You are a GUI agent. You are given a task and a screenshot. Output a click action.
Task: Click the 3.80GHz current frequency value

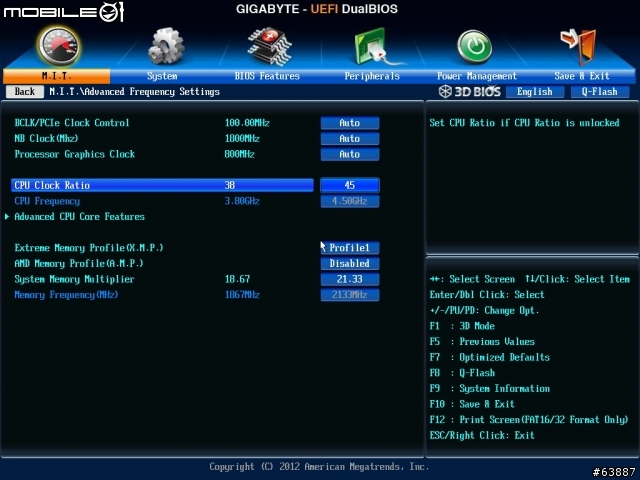tap(242, 201)
